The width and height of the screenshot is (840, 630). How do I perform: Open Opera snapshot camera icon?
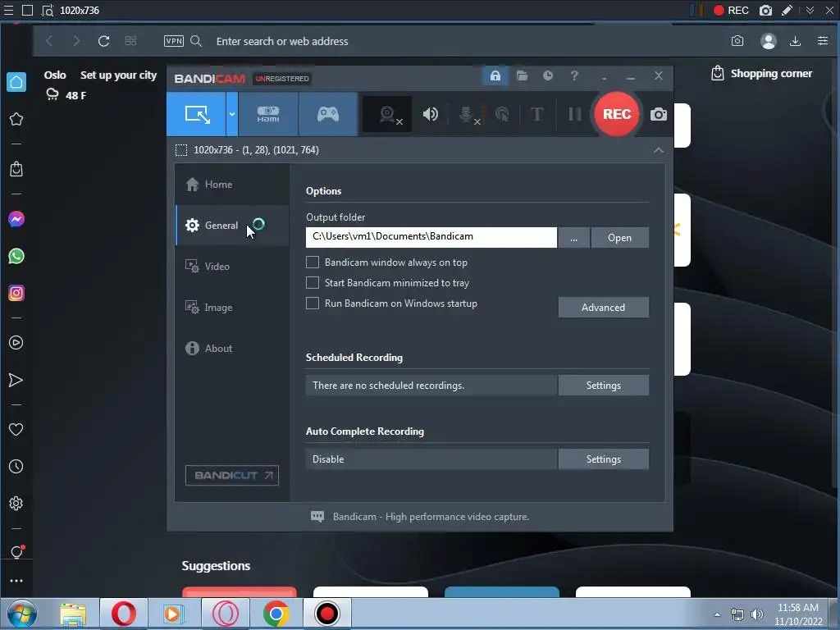737,41
